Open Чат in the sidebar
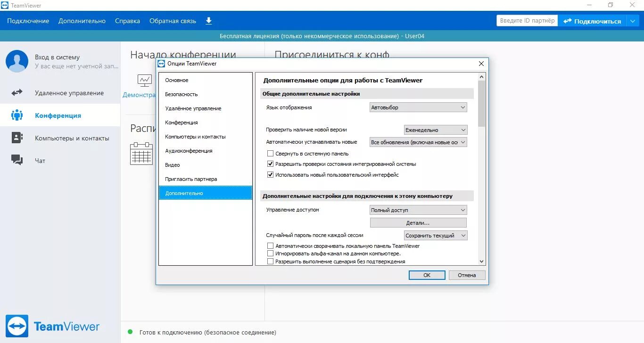644x343 pixels. pos(60,161)
